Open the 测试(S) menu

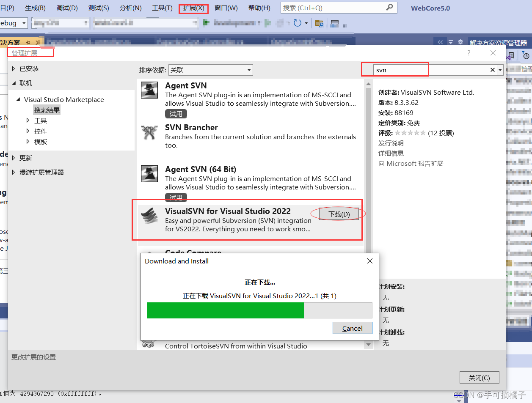point(99,8)
